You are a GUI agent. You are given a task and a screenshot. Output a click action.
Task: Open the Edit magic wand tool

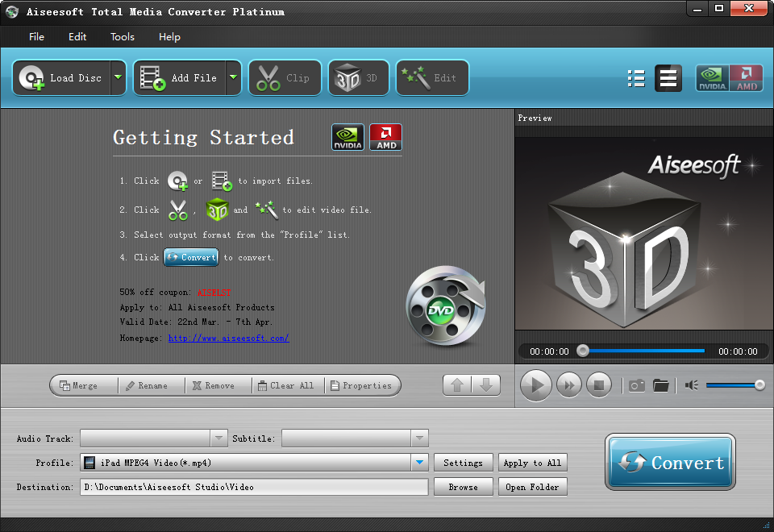(432, 78)
